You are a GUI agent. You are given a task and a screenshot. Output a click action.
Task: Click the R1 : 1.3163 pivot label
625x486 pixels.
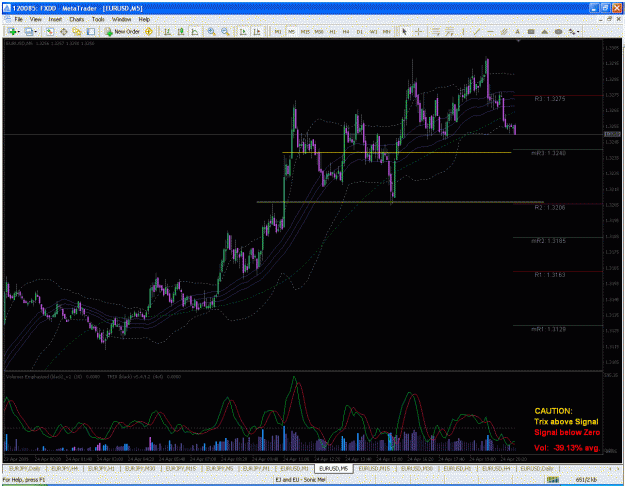[x=550, y=275]
